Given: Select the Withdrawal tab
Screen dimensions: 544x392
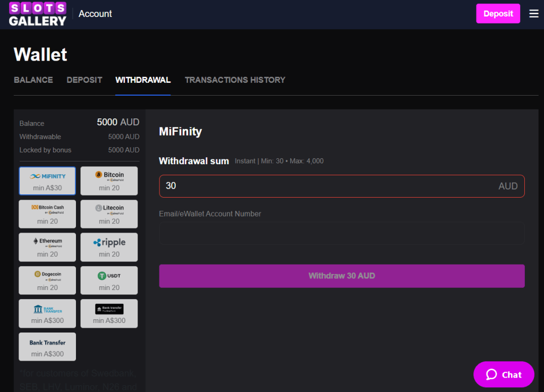Looking at the screenshot, I should point(143,80).
